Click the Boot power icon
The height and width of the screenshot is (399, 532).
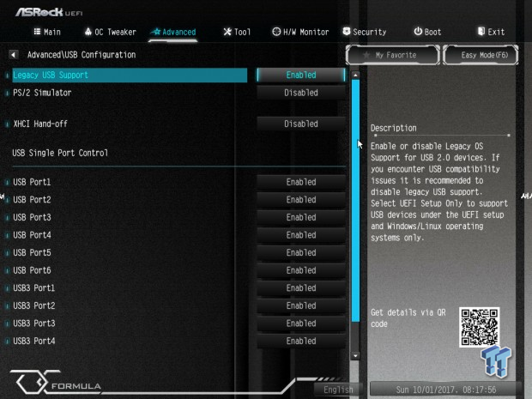click(x=418, y=32)
